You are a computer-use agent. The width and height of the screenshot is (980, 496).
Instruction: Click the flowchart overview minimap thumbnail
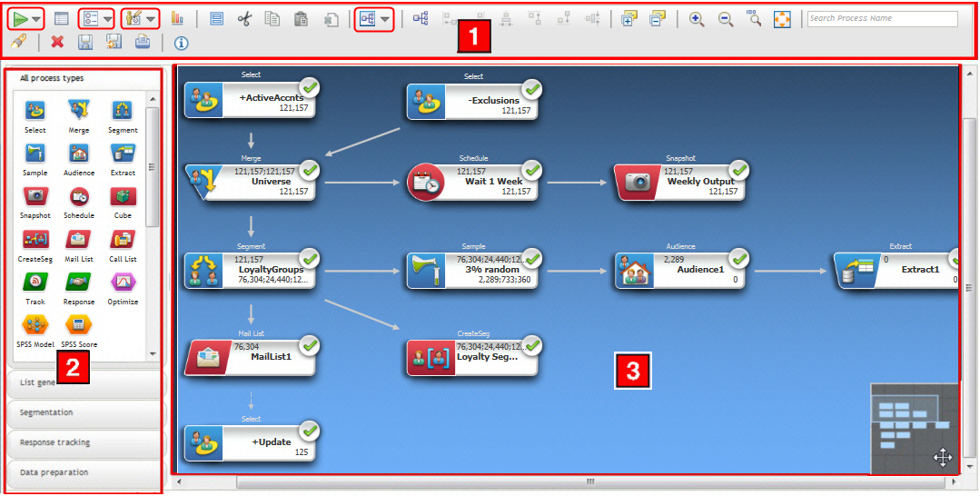tap(915, 429)
